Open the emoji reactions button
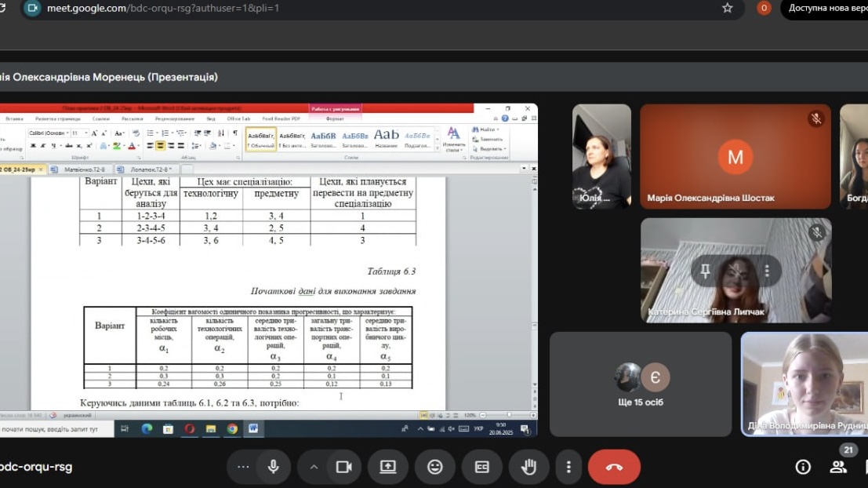Viewport: 868px width, 488px height. click(434, 467)
